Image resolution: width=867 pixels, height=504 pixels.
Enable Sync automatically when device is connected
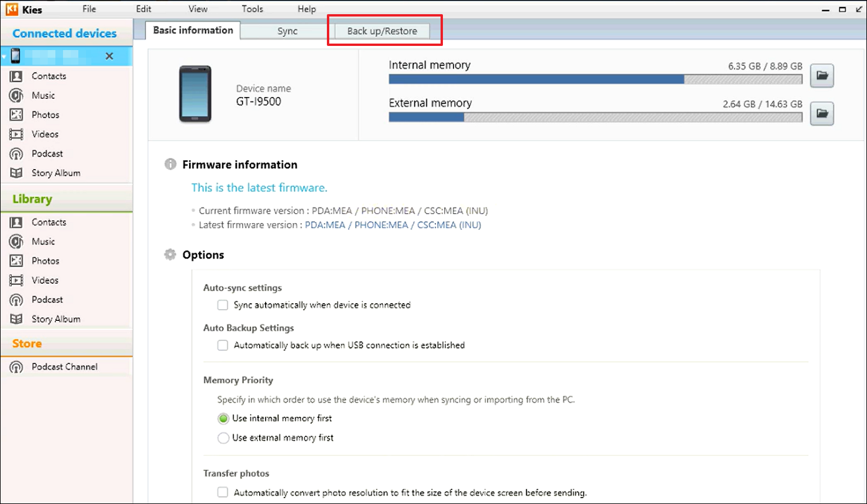click(x=223, y=305)
